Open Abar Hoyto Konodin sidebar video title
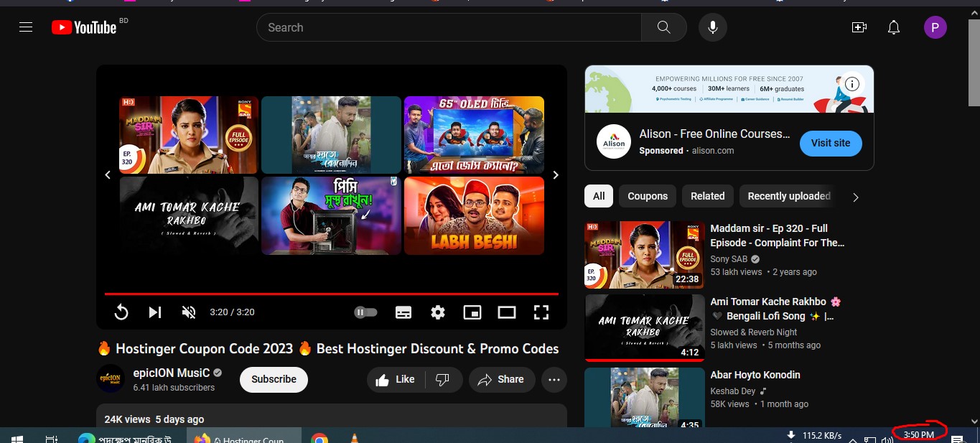Image resolution: width=980 pixels, height=443 pixels. pyautogui.click(x=755, y=375)
